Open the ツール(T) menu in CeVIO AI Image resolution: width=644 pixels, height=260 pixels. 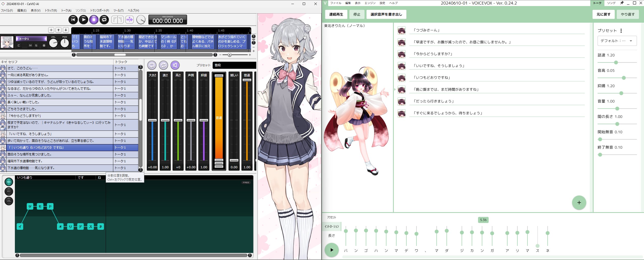tap(118, 11)
